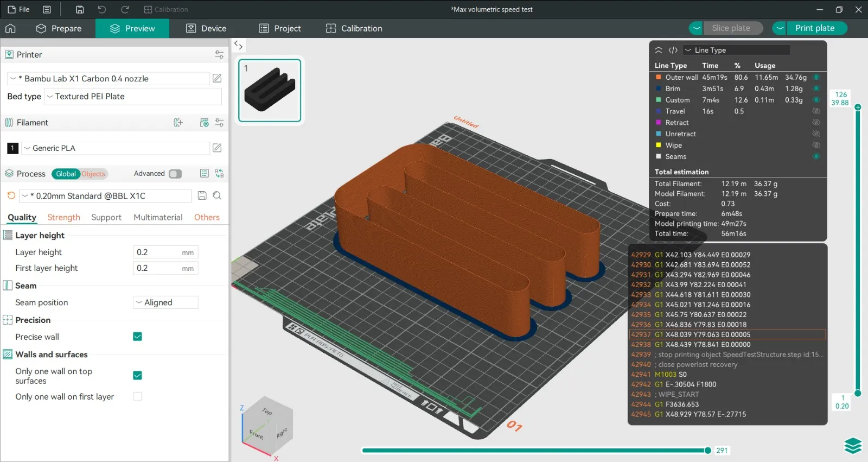Open the Line Type view dropdown
Screen dimensions: 868x462
tap(736, 50)
